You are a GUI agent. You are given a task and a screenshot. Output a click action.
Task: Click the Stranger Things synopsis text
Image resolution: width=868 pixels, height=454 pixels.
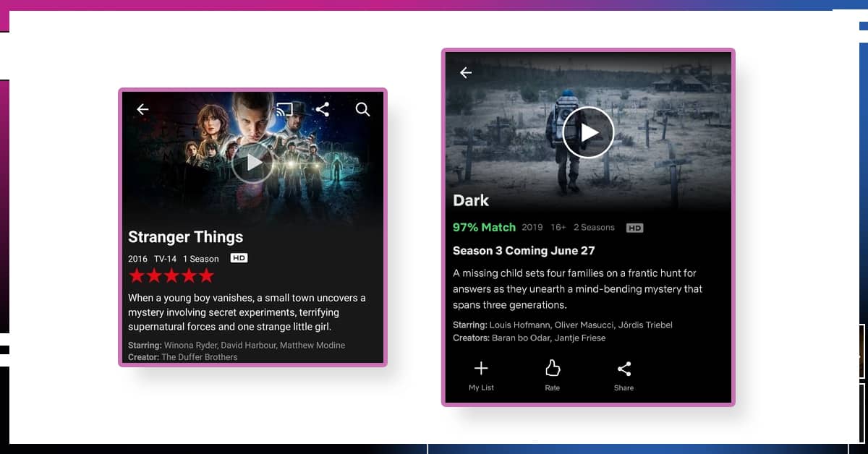tap(247, 312)
